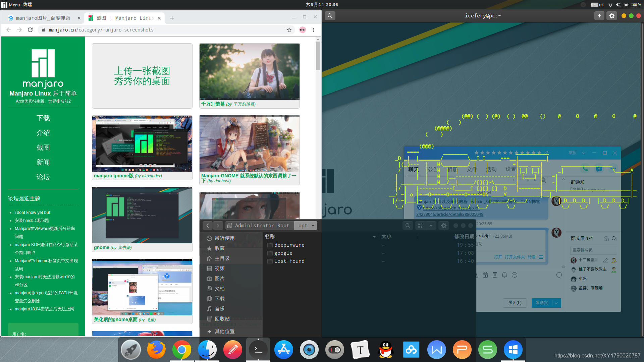Viewport: 644px width, 362px height.
Task: Click Administrator Root path button
Action: coord(259,226)
